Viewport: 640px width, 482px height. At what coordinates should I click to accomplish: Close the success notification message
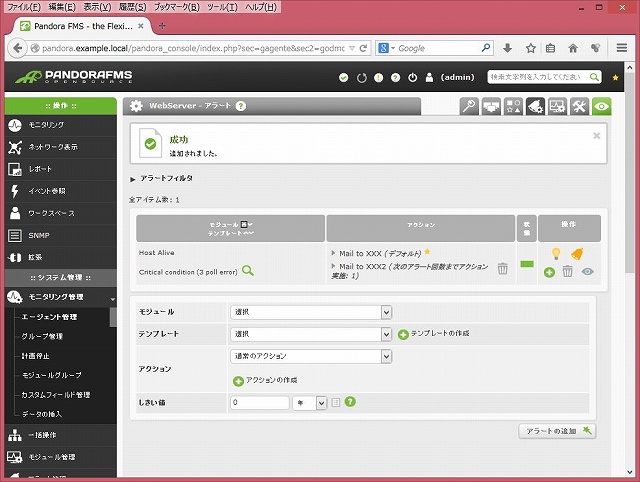[597, 136]
